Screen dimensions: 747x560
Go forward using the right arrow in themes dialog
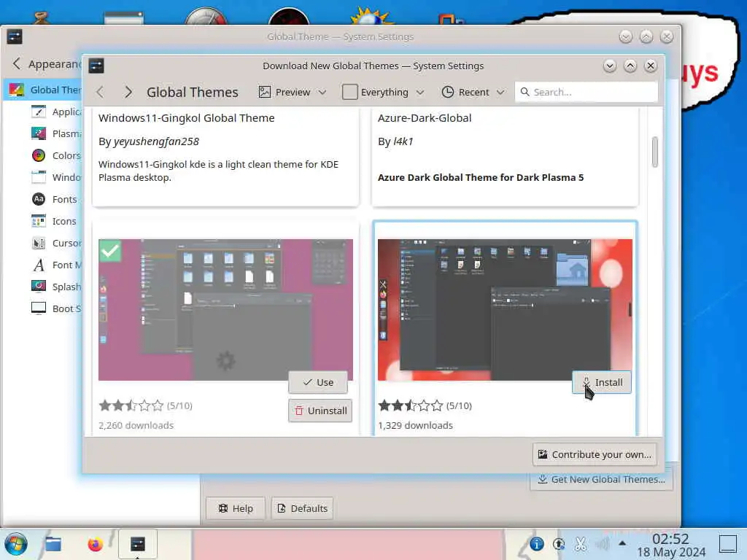coord(128,92)
